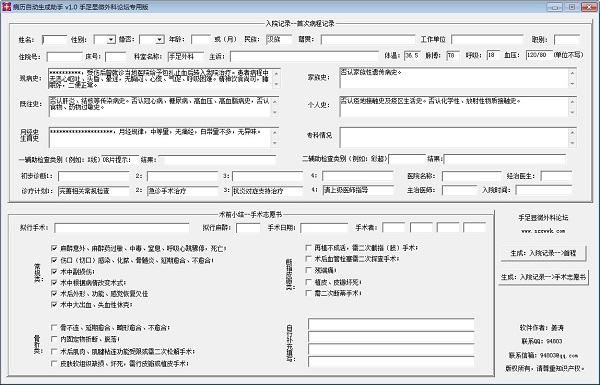
Task: Click the 血压 field showing 120/80
Action: (539, 55)
